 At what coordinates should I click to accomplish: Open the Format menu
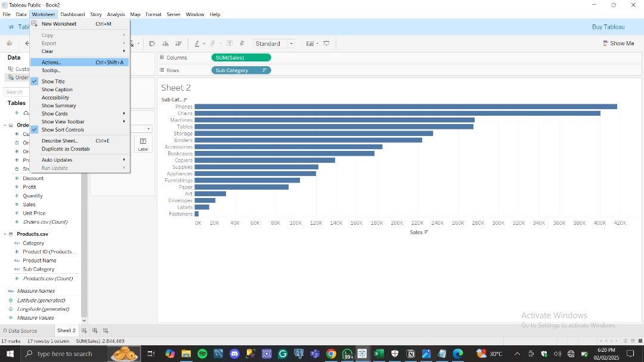pyautogui.click(x=153, y=14)
